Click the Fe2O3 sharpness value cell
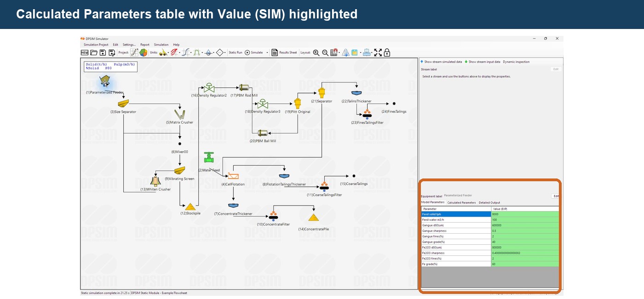 [525, 253]
